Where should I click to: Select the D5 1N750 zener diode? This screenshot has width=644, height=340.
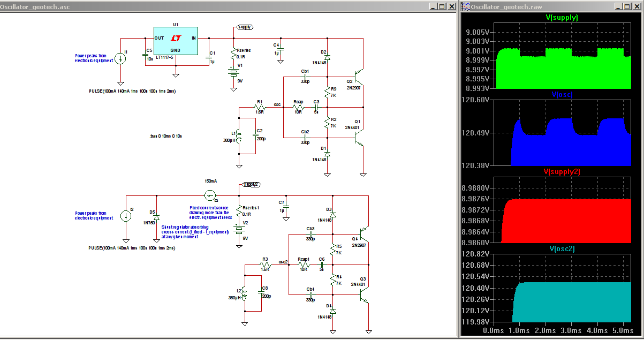156,216
